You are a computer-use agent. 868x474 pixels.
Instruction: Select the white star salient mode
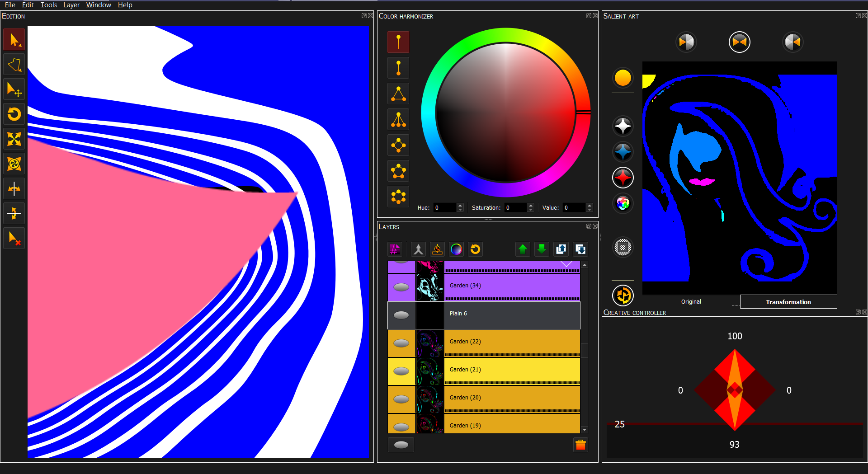[623, 126]
